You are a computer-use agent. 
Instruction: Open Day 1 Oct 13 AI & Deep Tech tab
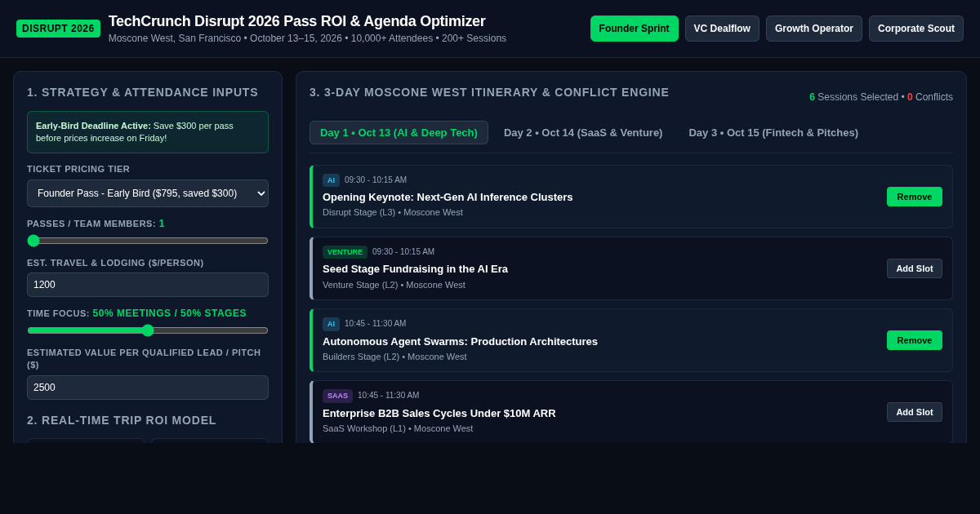tap(399, 133)
